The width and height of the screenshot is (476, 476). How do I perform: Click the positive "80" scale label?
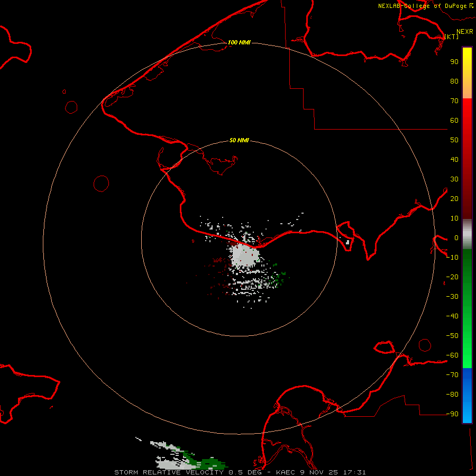[x=454, y=81]
